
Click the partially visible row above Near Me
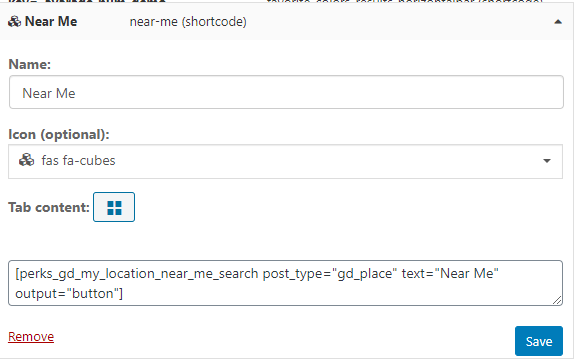[287, 1]
